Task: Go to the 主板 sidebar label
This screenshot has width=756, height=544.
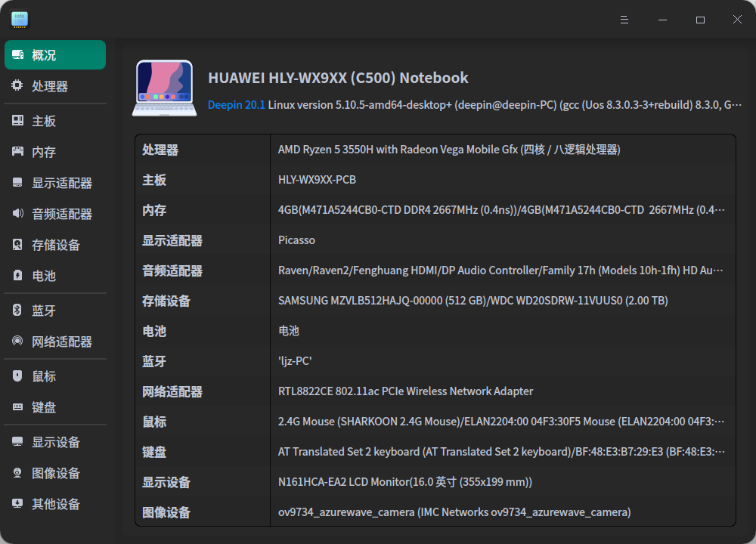Action: point(44,121)
